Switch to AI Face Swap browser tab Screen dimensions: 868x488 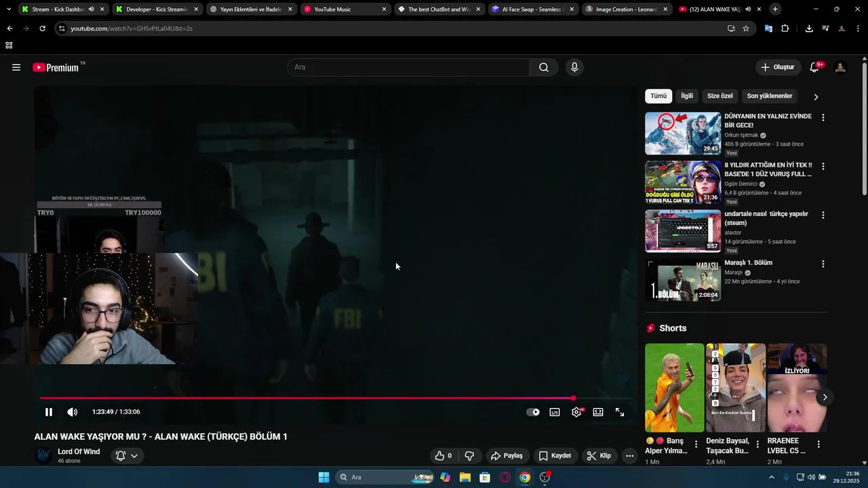(x=532, y=9)
